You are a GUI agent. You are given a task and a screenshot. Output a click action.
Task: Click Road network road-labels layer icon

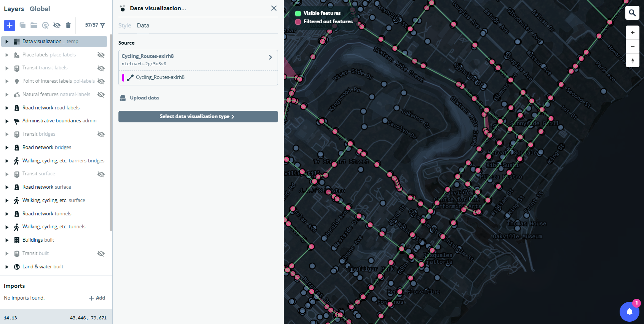[x=17, y=108]
